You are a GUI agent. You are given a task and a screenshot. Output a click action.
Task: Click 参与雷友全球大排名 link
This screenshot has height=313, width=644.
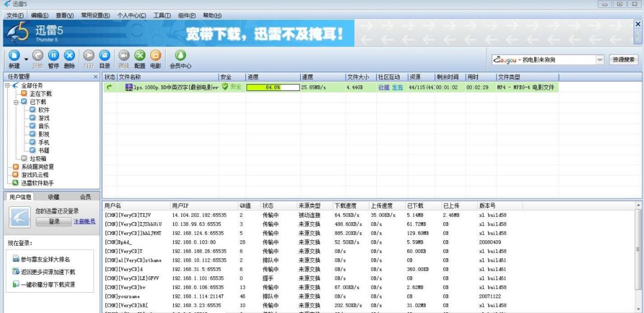tap(45, 259)
